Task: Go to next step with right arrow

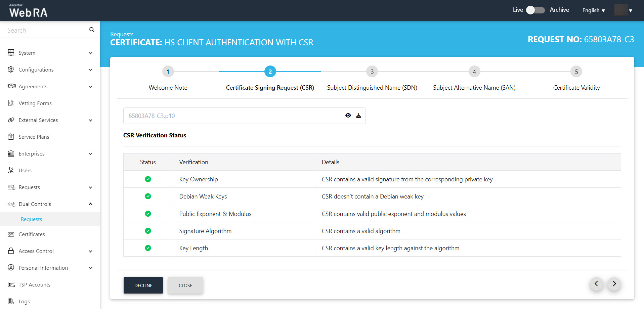Action: point(614,284)
